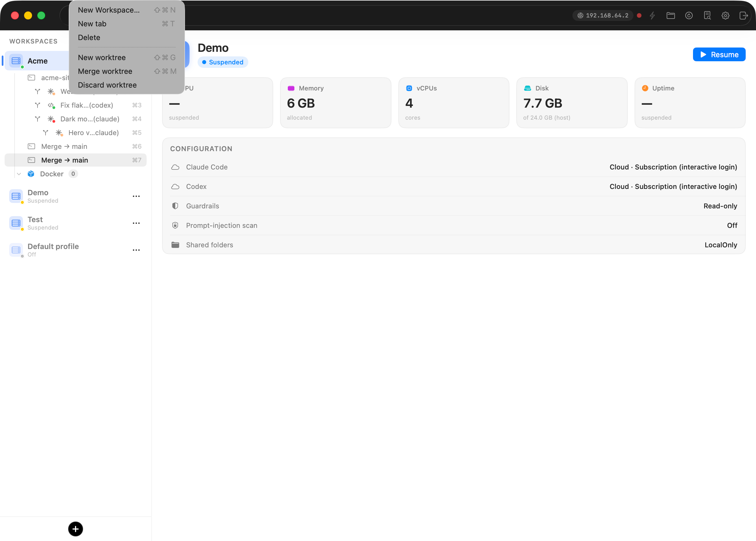Image resolution: width=756 pixels, height=541 pixels.
Task: Open more options for Test workspace
Action: [x=136, y=223]
